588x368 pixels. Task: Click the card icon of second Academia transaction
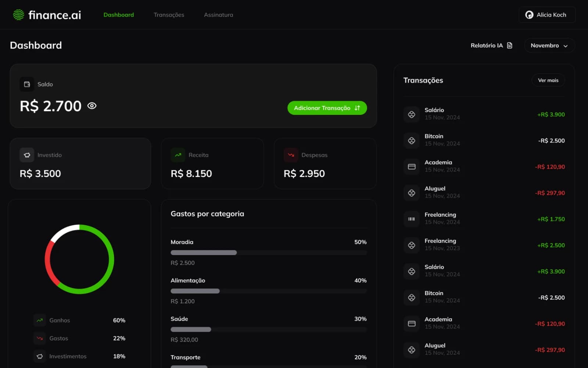point(412,323)
